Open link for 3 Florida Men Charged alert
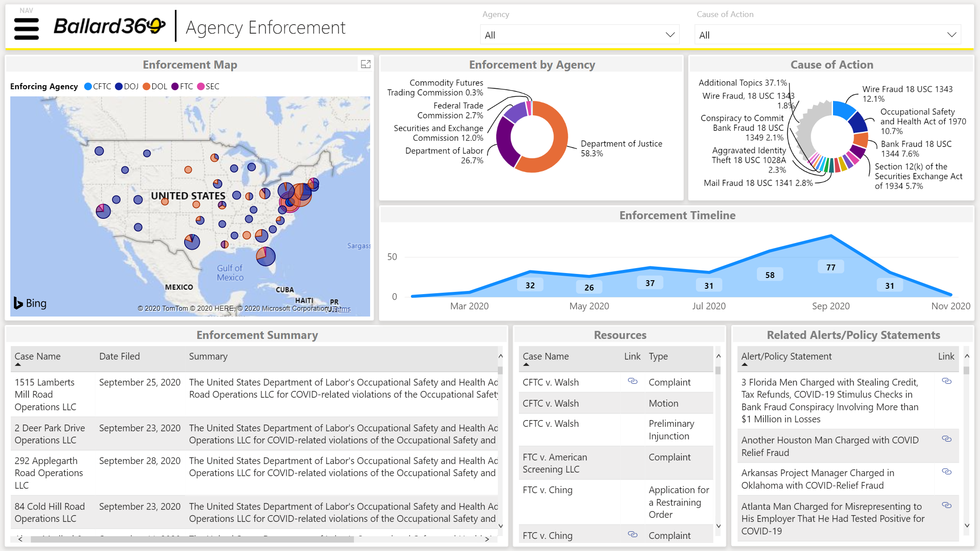 click(x=946, y=381)
